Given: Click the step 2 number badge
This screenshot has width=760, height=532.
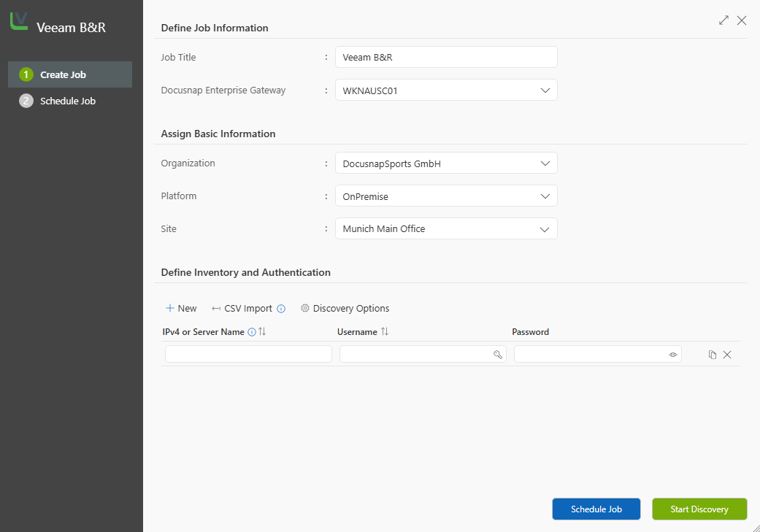Looking at the screenshot, I should click(26, 101).
